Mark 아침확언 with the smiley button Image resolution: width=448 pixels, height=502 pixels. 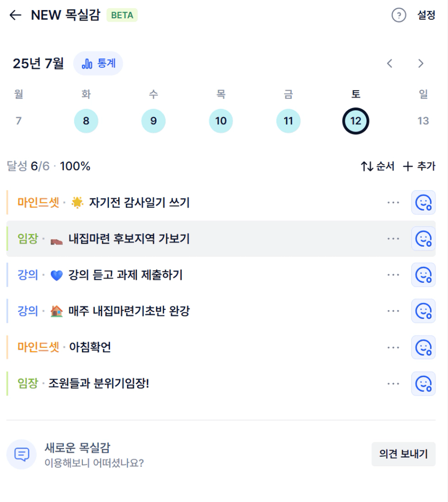pos(423,347)
